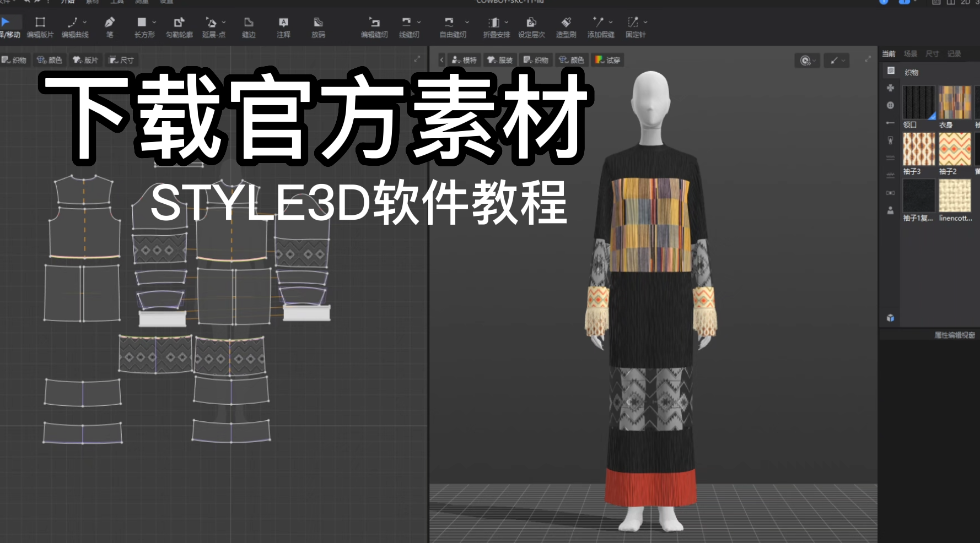The height and width of the screenshot is (543, 980).
Task: Toggle 模特 display in 3D window
Action: [464, 60]
